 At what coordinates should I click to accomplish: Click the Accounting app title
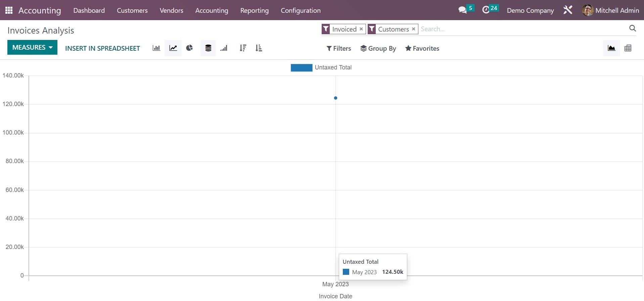coord(40,10)
